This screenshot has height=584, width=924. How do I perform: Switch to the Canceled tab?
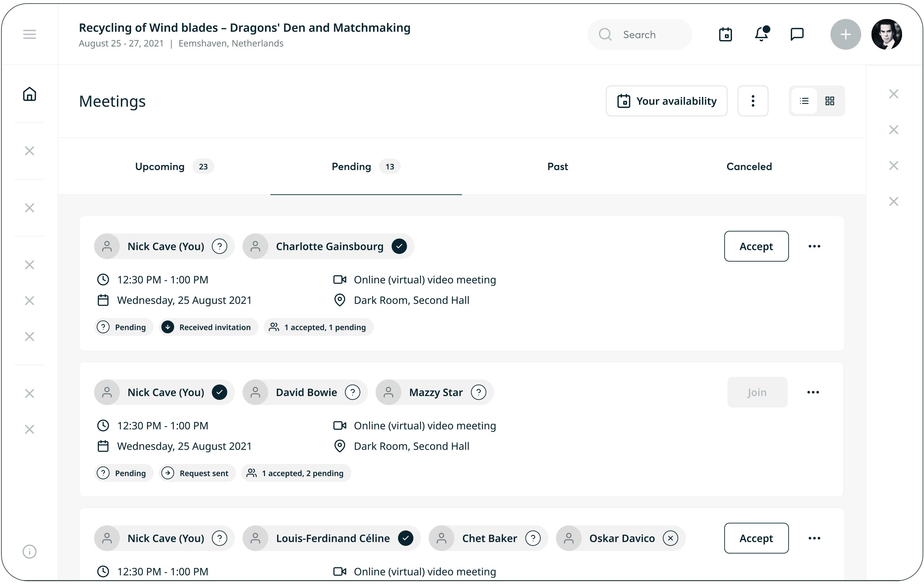(x=749, y=167)
